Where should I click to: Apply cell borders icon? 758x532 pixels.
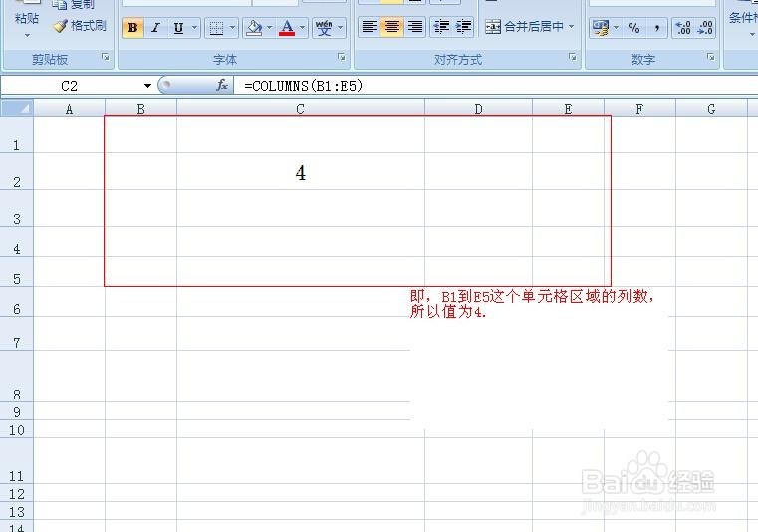point(216,28)
